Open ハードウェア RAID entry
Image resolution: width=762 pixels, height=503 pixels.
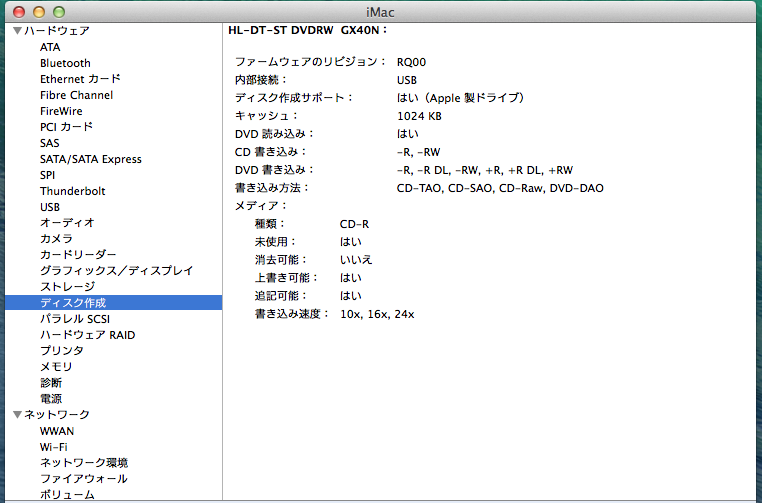click(87, 335)
